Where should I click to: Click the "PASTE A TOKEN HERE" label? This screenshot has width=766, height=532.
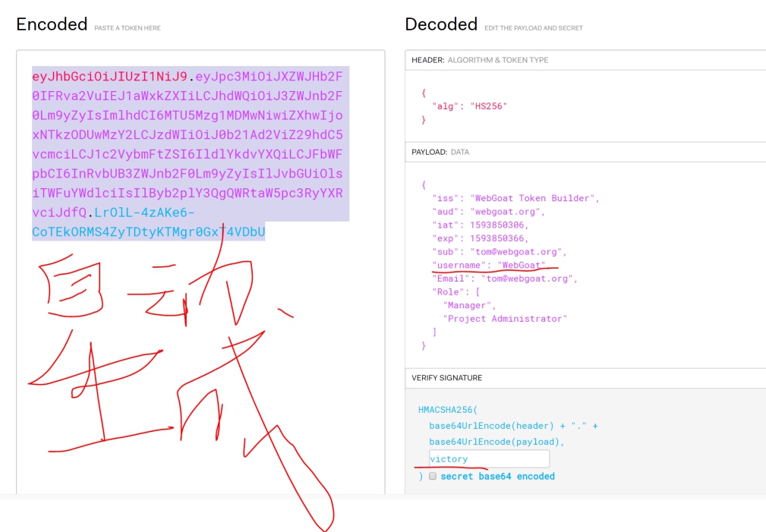128,28
